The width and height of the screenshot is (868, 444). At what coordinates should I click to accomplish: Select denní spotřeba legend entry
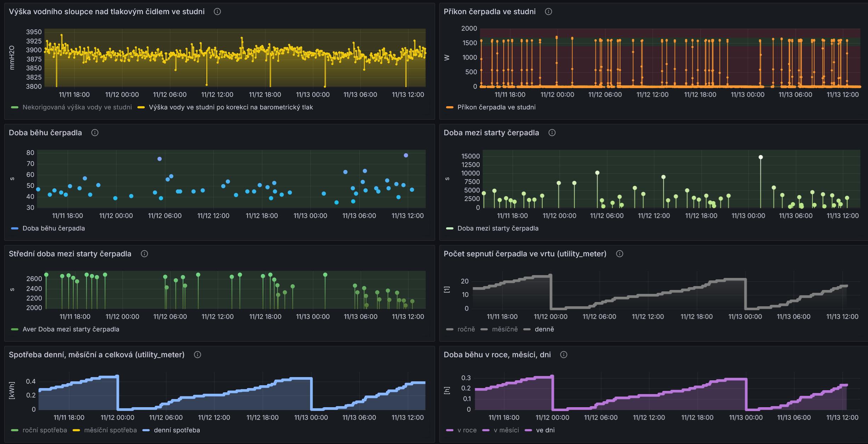tap(177, 430)
